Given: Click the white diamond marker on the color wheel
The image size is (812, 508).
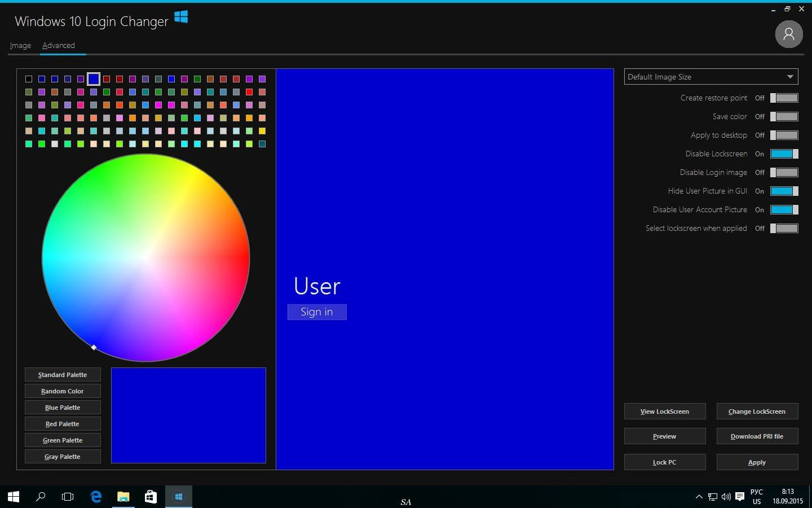Looking at the screenshot, I should pyautogui.click(x=94, y=348).
